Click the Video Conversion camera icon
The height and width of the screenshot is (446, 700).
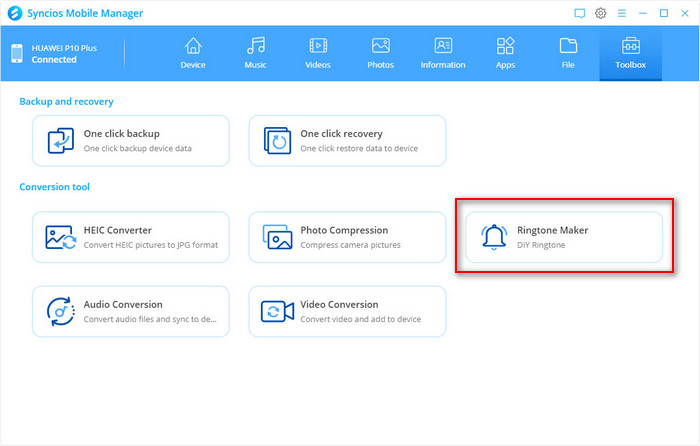pos(277,311)
